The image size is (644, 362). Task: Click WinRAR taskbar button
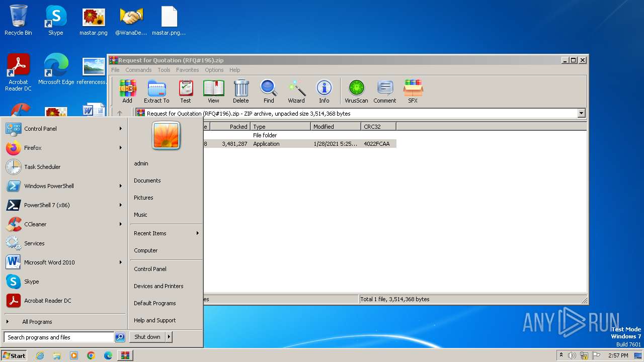click(125, 355)
